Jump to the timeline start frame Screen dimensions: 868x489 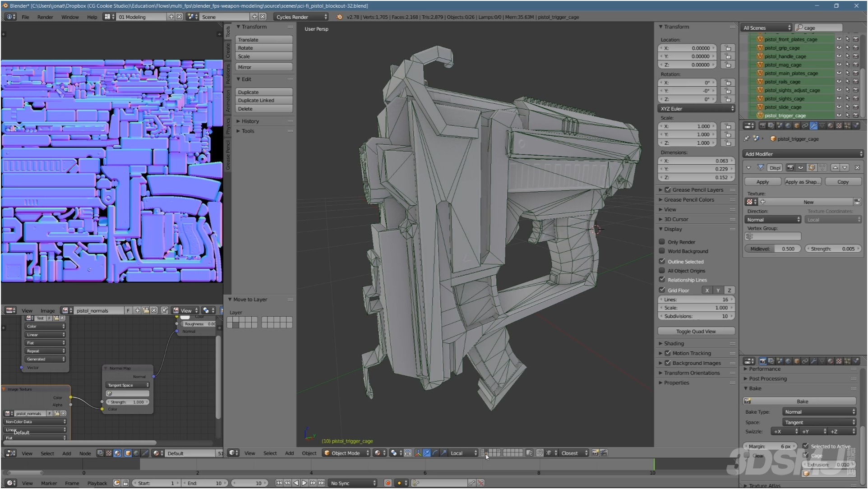pos(279,483)
